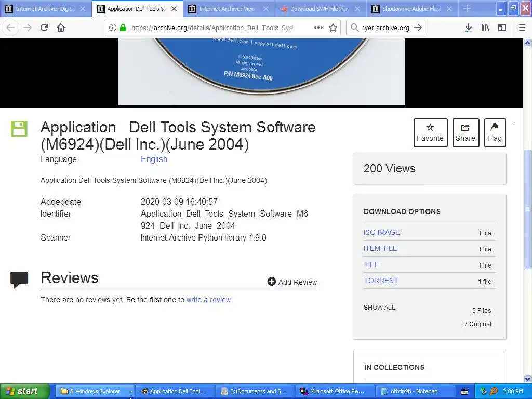Open the page actions three-dots menu
The width and height of the screenshot is (532, 399).
pos(318,28)
